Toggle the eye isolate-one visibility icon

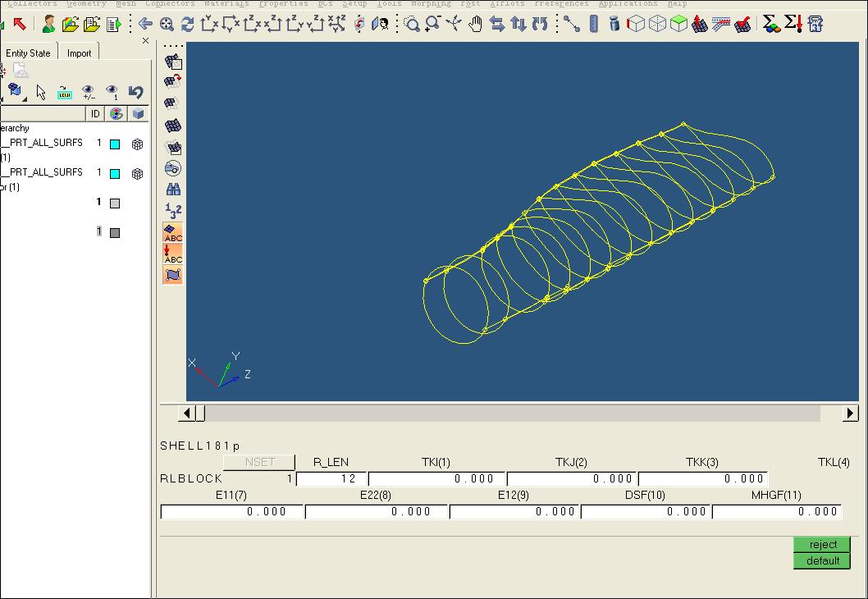[x=112, y=92]
